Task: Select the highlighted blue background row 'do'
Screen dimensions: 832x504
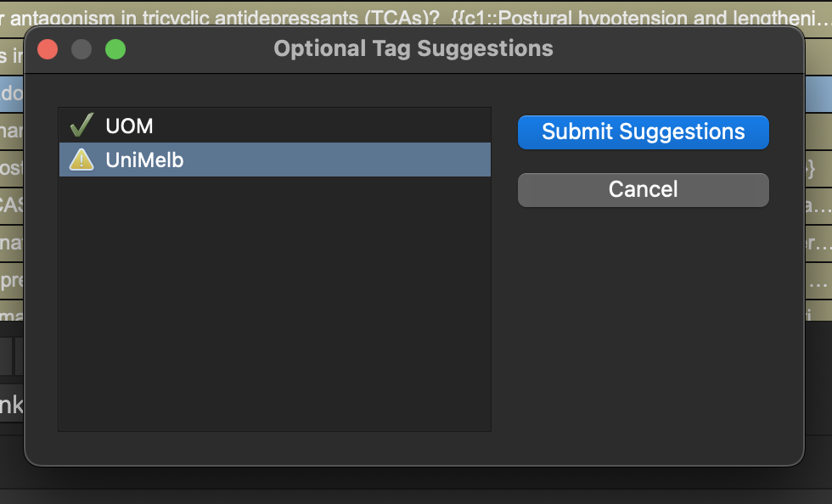Action: pyautogui.click(x=10, y=93)
